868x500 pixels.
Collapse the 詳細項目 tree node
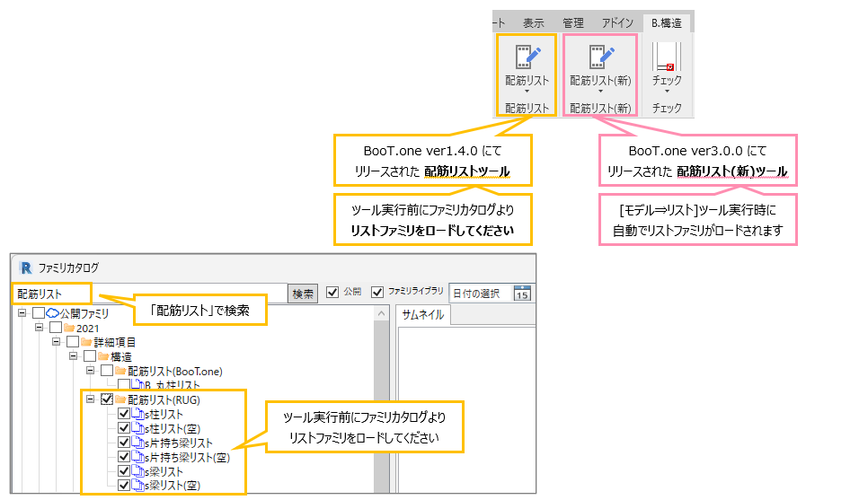pos(56,342)
